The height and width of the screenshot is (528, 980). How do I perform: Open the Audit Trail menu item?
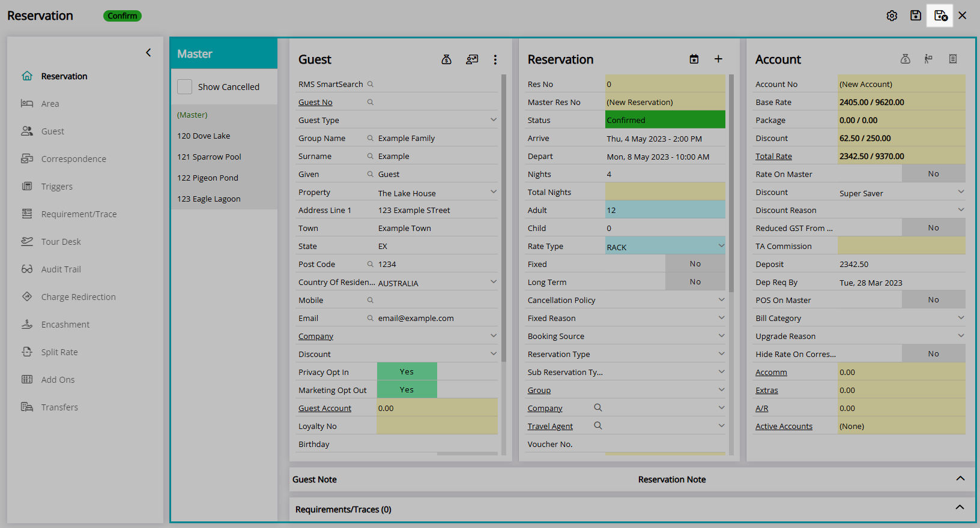coord(61,269)
